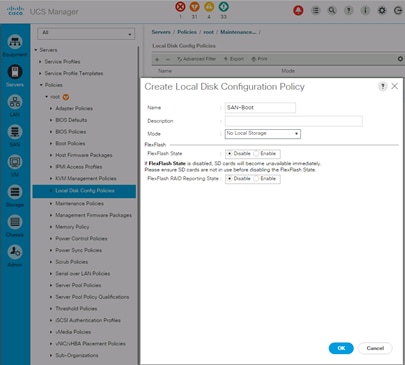This screenshot has width=405, height=365.
Task: Click the Name input field SAN-Boot
Action: pyautogui.click(x=260, y=108)
